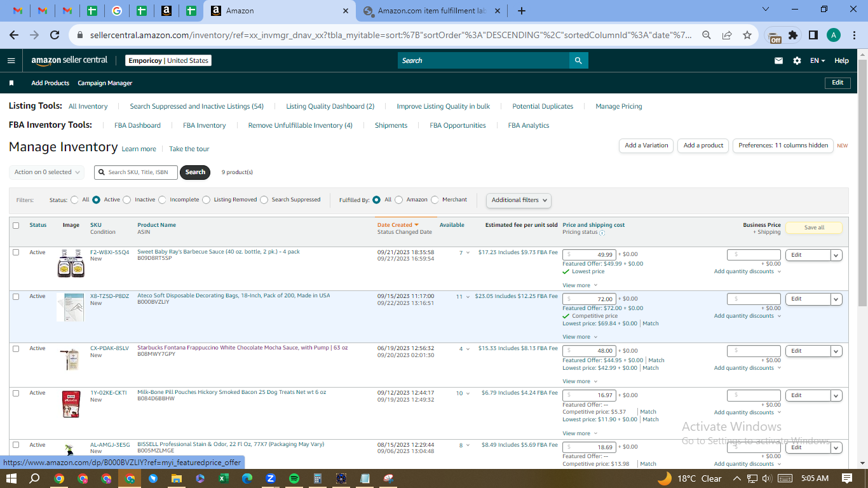Expand available quantity chevron for Starbucks row

(x=468, y=349)
